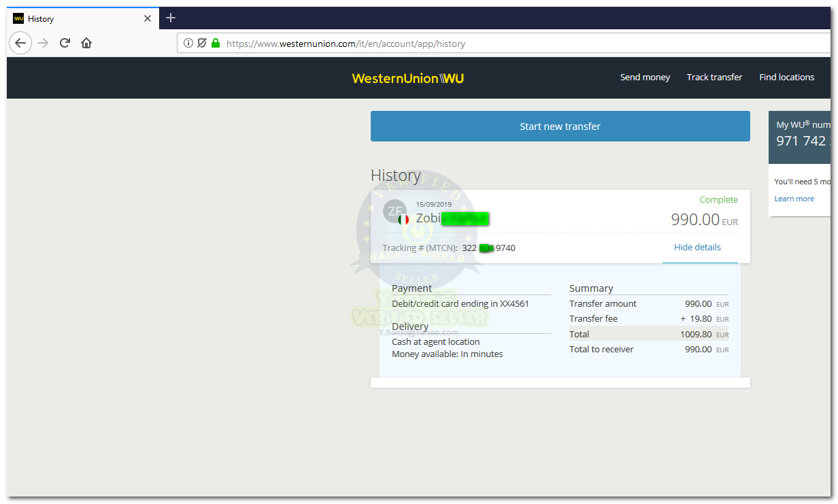Screen dimensions: 838x504
Task: Open Send money in navigation
Action: (645, 78)
